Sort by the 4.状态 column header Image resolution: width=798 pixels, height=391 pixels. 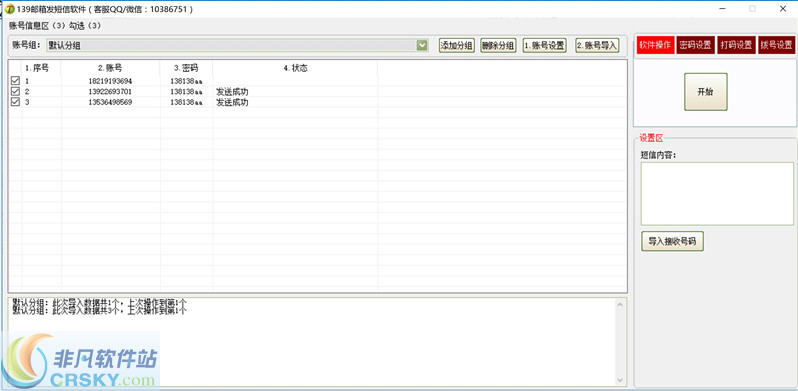[x=295, y=68]
